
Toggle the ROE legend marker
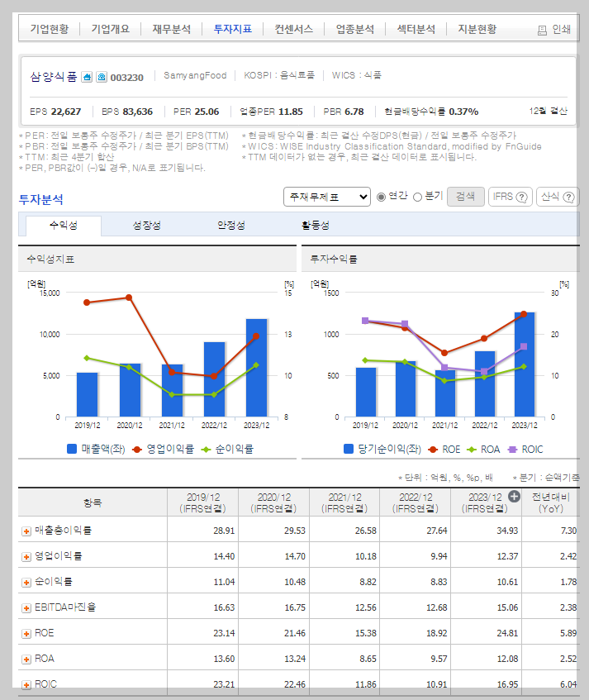432,450
